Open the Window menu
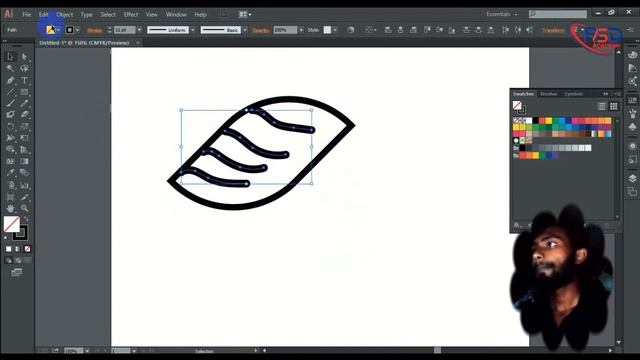640x360 pixels. click(176, 14)
